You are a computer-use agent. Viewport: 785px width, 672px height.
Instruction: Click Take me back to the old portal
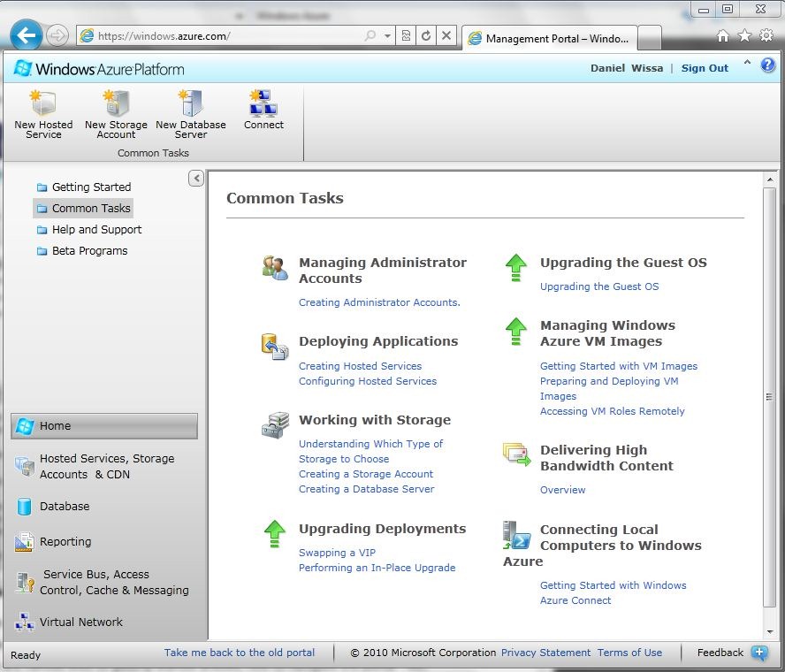(240, 653)
